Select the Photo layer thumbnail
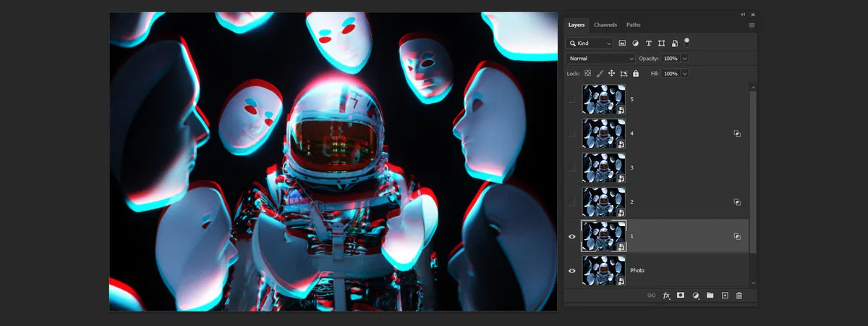This screenshot has width=868, height=326. click(604, 270)
